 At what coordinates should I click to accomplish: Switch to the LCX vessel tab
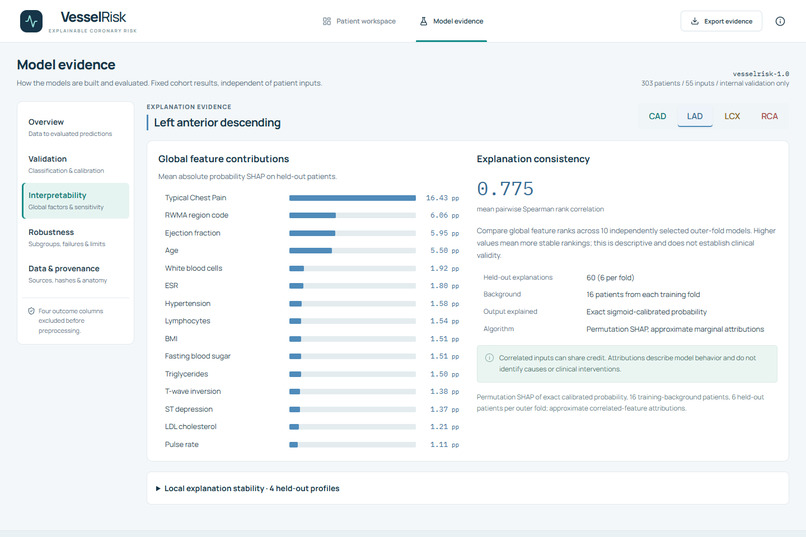click(x=732, y=116)
